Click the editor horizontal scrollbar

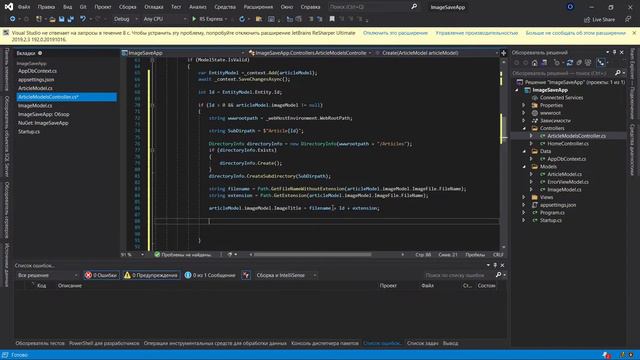(x=312, y=255)
